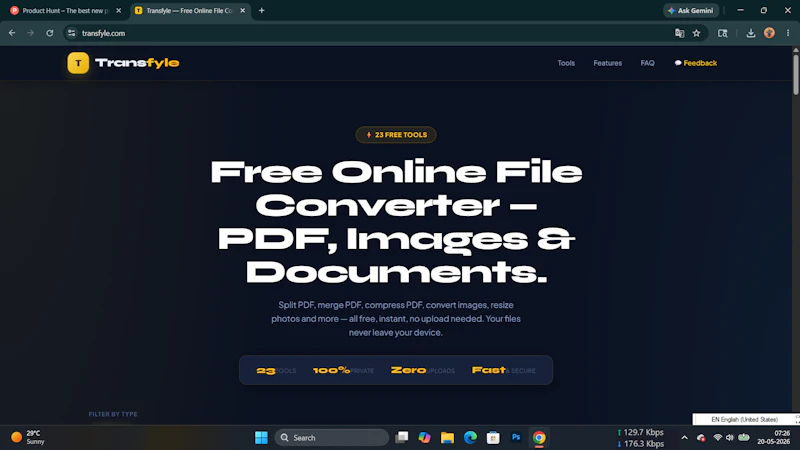Viewport: 800px width, 450px height.
Task: Click the EN English (United States) language indicator
Action: point(744,419)
